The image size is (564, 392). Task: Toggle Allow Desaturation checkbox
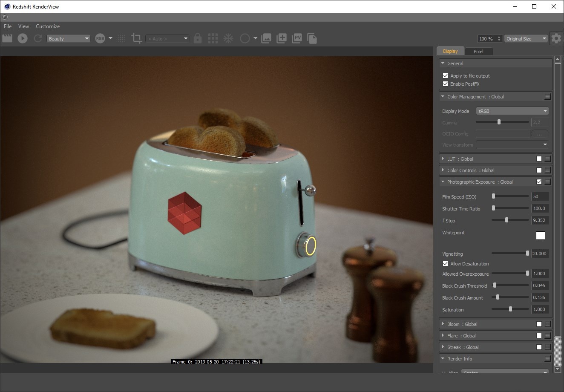(x=445, y=263)
